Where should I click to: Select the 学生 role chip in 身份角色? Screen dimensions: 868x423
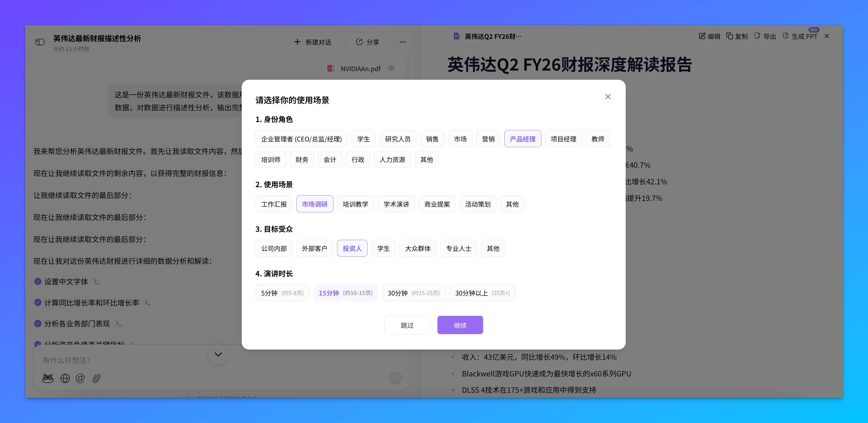pos(363,139)
